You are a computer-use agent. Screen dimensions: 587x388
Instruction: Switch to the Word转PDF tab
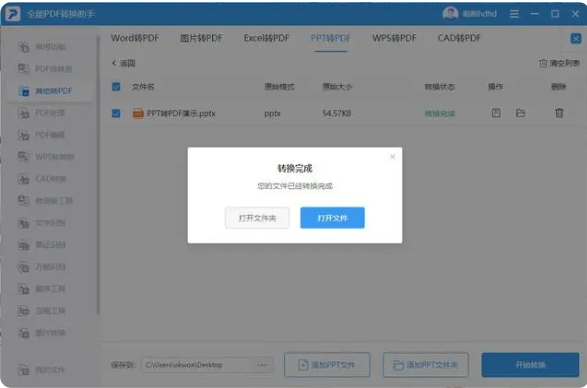click(x=135, y=38)
